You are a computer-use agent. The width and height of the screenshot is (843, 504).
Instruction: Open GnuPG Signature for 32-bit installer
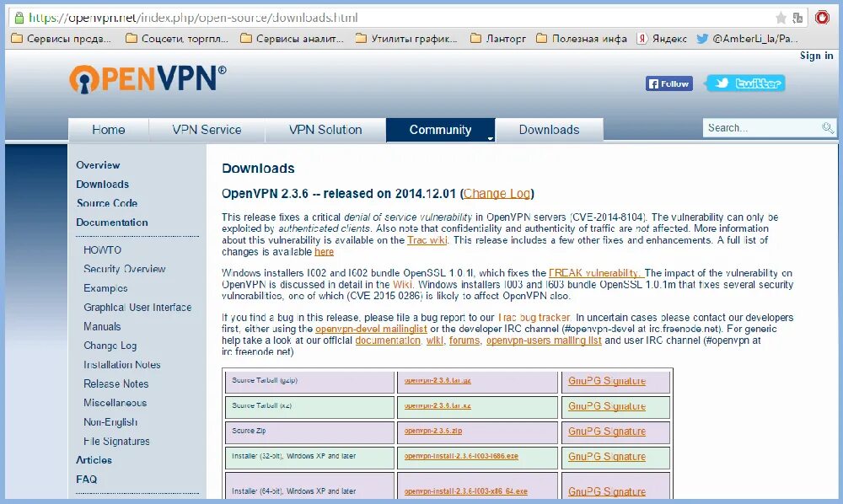click(x=607, y=457)
